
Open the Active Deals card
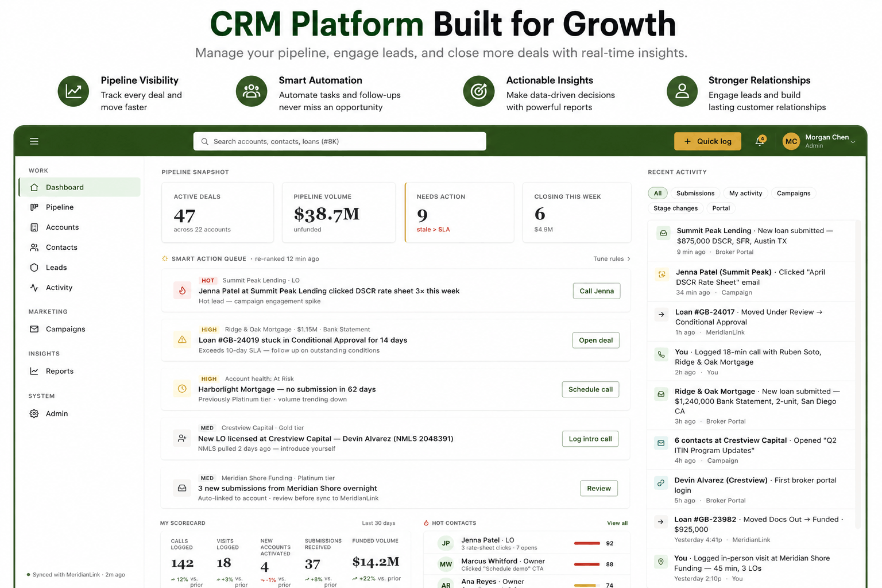[218, 212]
